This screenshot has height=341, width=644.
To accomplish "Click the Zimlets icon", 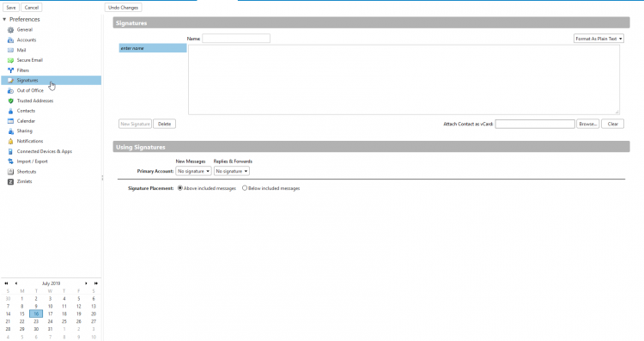I will 10,181.
